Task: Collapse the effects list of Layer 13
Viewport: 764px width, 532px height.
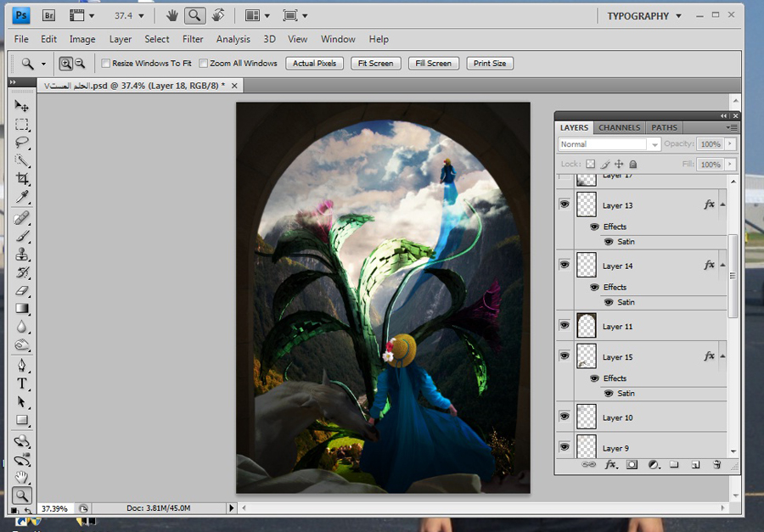Action: coord(722,204)
